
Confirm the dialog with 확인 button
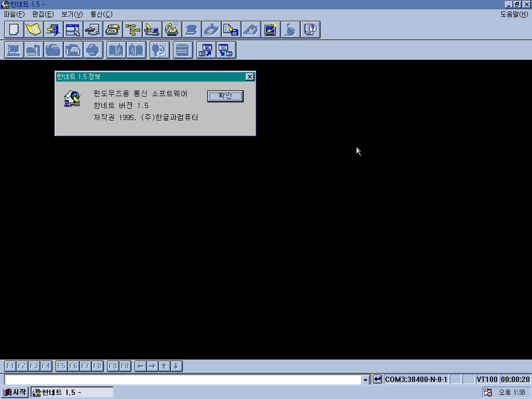pos(225,96)
